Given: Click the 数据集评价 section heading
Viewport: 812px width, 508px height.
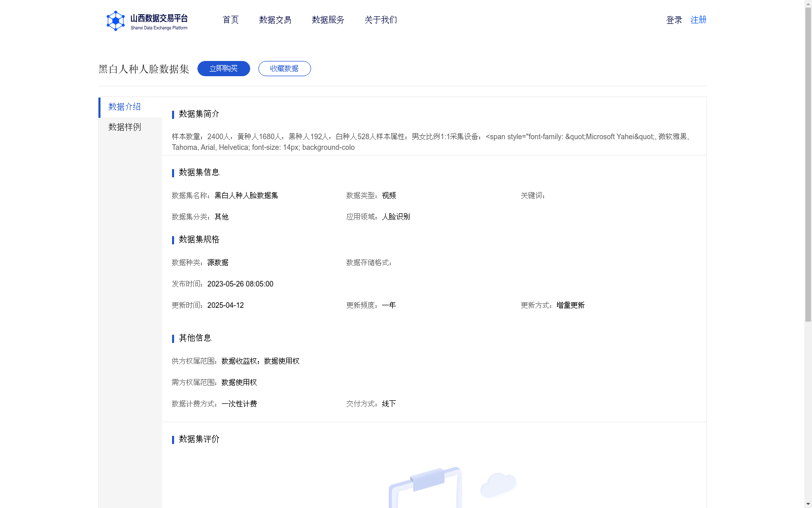Looking at the screenshot, I should 199,439.
